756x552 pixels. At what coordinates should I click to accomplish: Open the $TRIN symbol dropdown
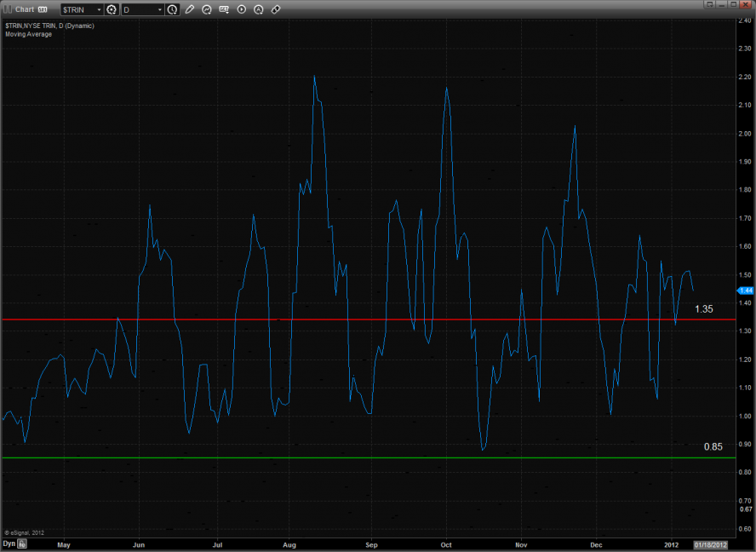[x=98, y=9]
